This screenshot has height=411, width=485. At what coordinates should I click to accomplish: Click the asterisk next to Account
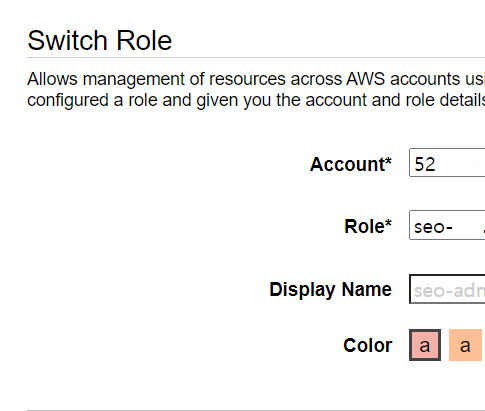[388, 160]
